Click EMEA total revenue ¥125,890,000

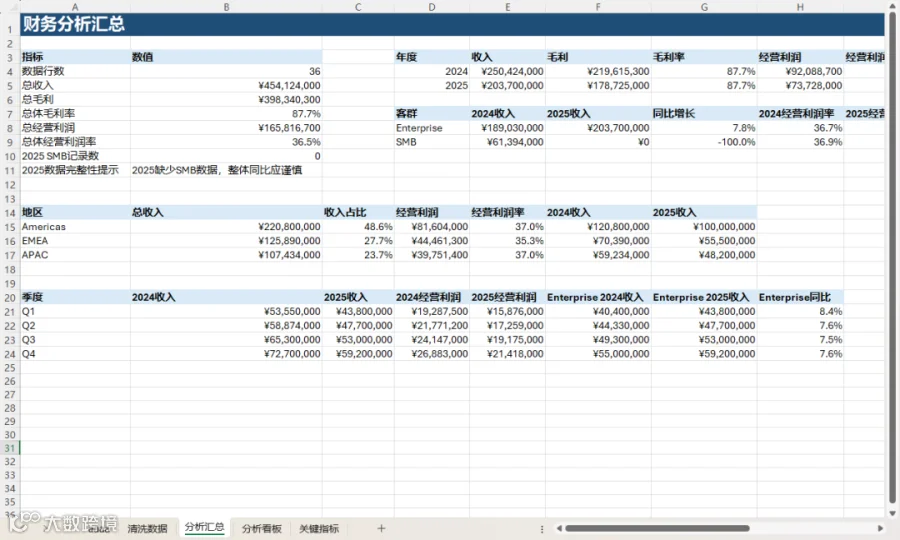(226, 240)
